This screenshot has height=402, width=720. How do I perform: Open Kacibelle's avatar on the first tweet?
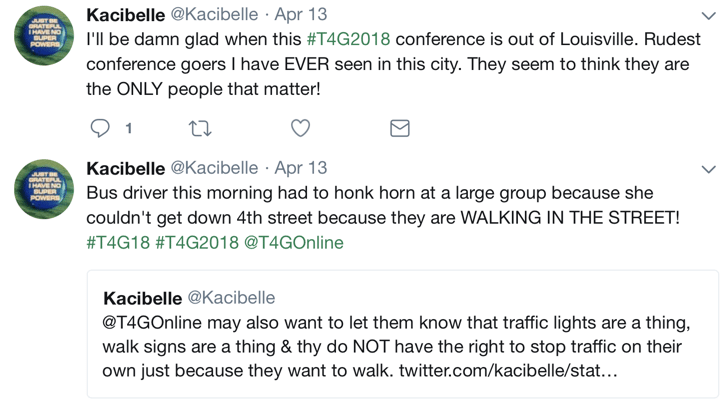tap(41, 43)
